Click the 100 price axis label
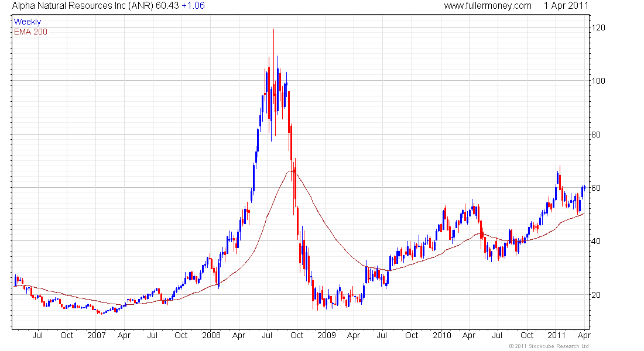Screen dimensions: 644x351 click(598, 81)
